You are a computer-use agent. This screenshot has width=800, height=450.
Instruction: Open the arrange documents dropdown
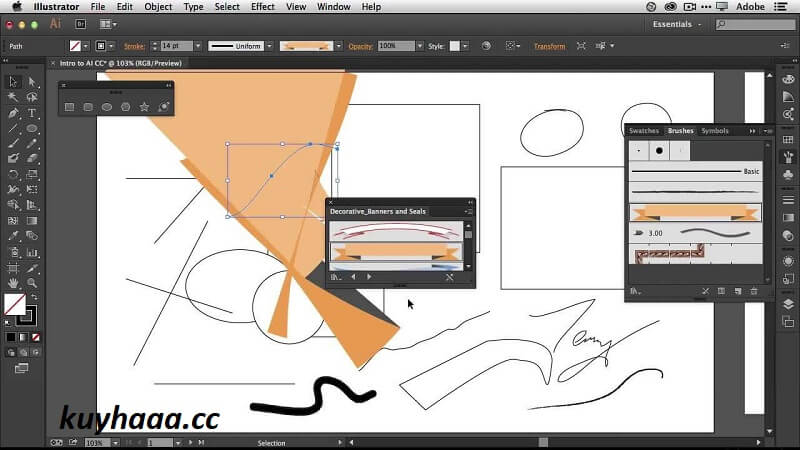tap(108, 24)
